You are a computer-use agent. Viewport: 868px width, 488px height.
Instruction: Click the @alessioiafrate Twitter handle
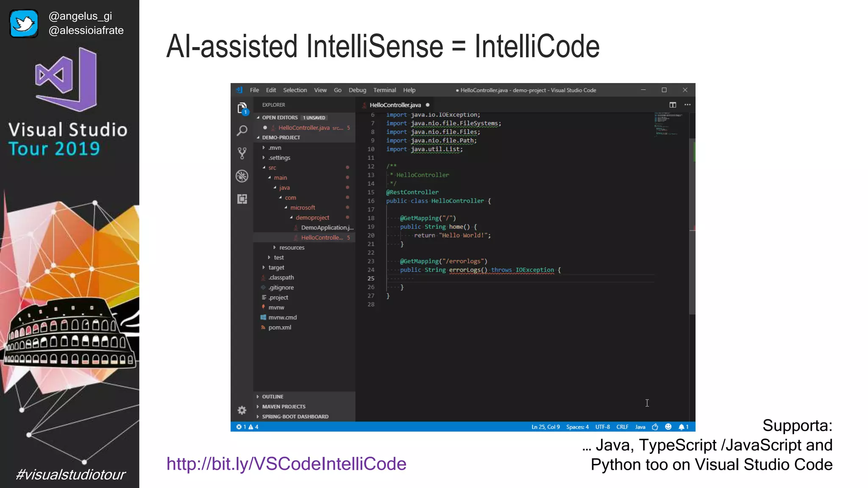[x=86, y=30]
